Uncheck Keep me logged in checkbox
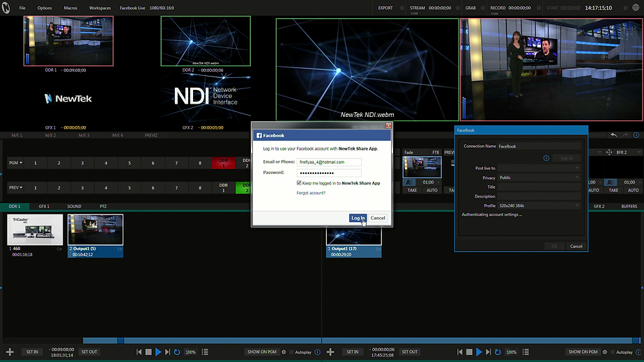Image resolution: width=644 pixels, height=362 pixels. (x=299, y=183)
